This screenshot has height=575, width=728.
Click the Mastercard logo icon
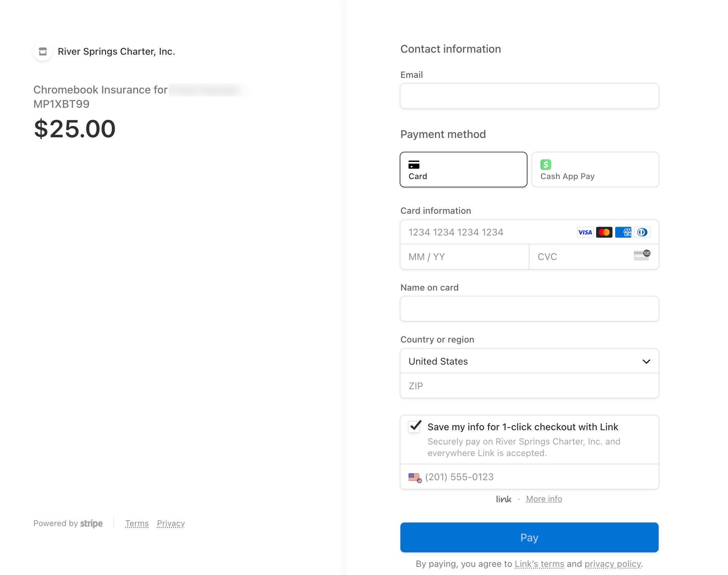point(604,232)
